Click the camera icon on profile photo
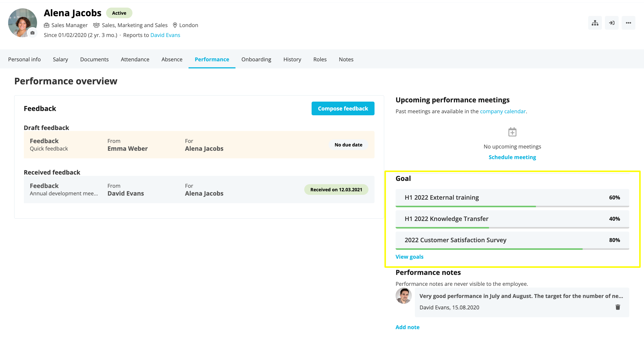644x338 pixels. (32, 33)
